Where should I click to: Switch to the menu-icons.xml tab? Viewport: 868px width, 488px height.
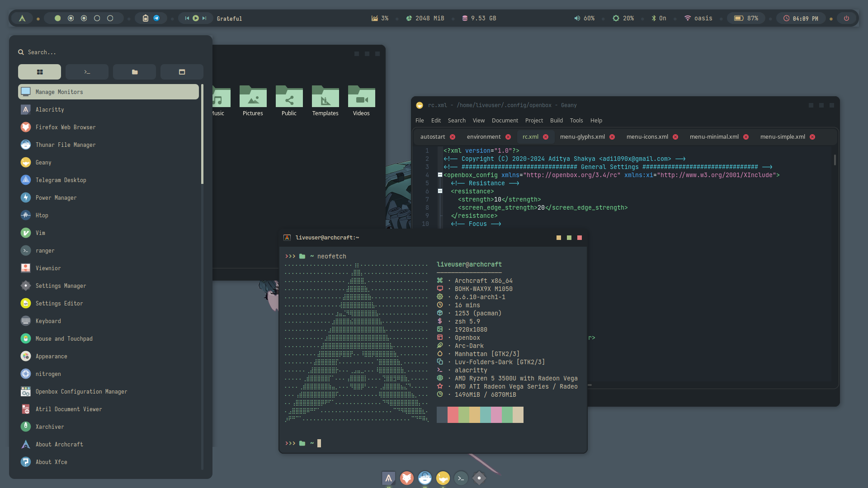(647, 137)
